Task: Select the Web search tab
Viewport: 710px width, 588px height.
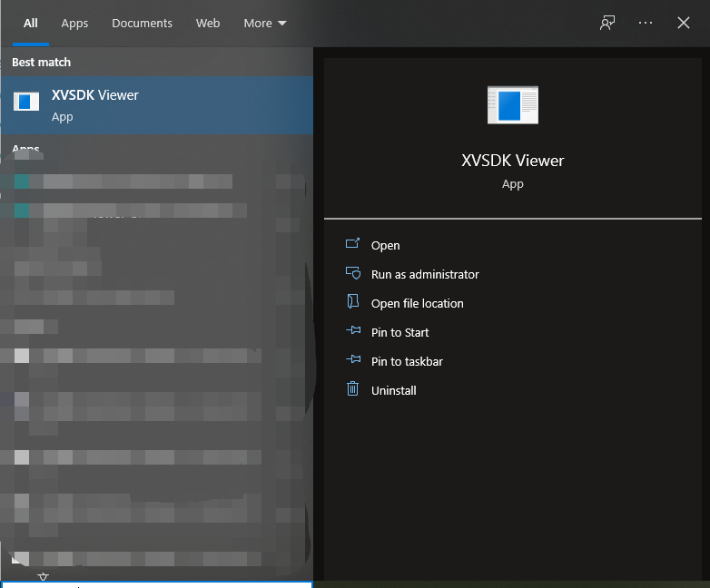Action: (208, 23)
